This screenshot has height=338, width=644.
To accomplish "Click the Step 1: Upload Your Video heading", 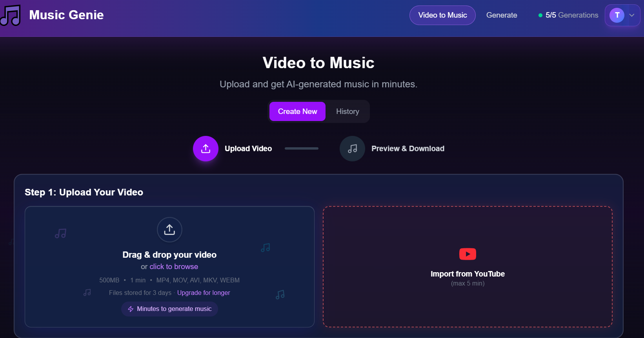I will 84,192.
